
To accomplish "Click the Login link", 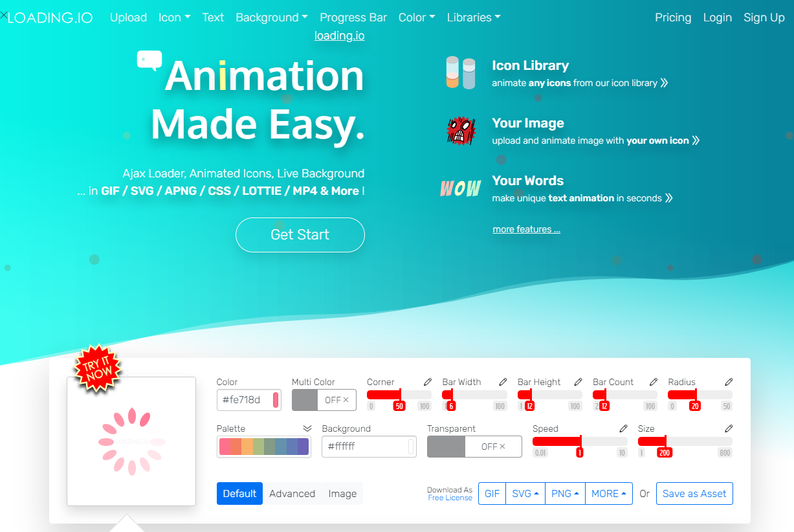I will click(718, 17).
